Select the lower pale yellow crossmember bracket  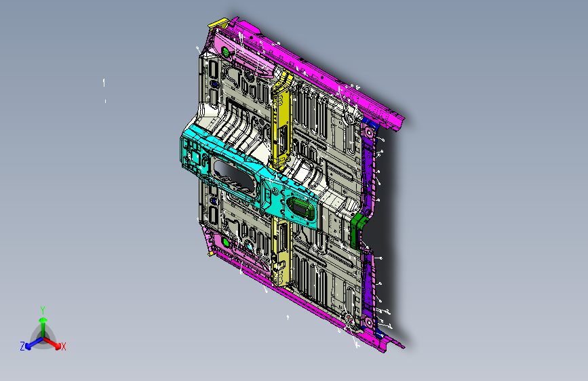(x=281, y=253)
